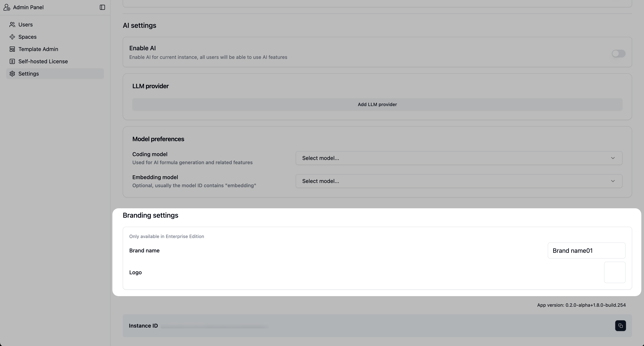Click the Spaces diamond icon
Image resolution: width=644 pixels, height=346 pixels.
pos(12,37)
